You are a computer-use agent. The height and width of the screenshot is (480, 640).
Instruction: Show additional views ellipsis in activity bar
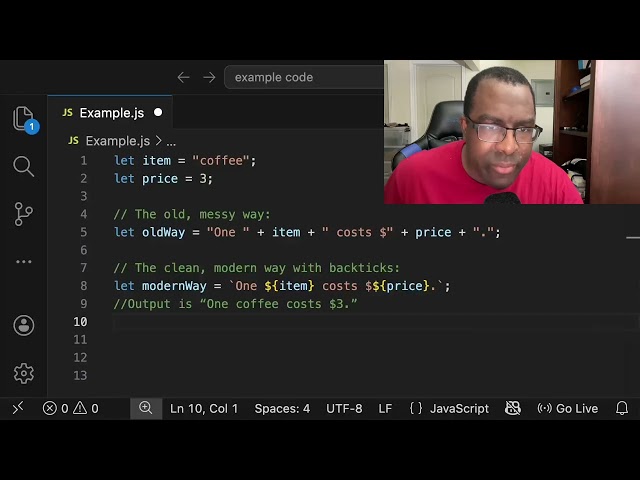[x=23, y=262]
